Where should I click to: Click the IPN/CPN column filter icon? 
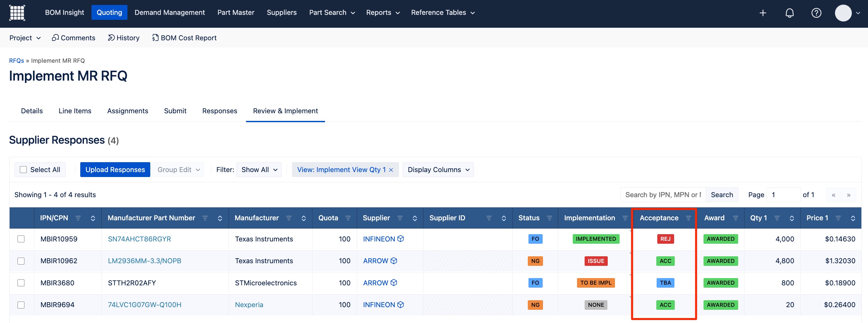tap(78, 218)
